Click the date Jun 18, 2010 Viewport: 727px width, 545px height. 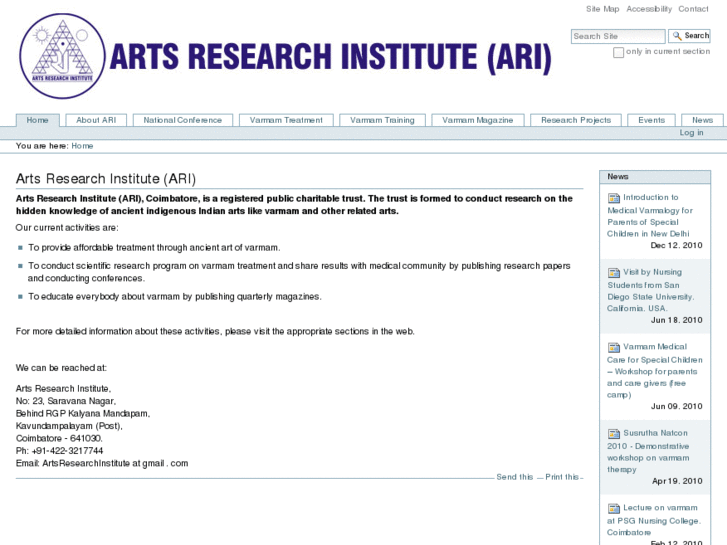[x=676, y=320]
